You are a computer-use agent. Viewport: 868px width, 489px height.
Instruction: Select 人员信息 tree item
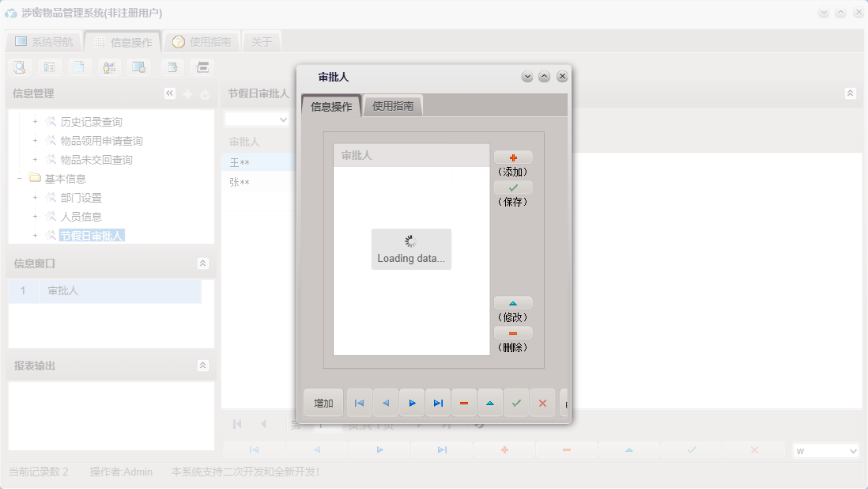[81, 217]
